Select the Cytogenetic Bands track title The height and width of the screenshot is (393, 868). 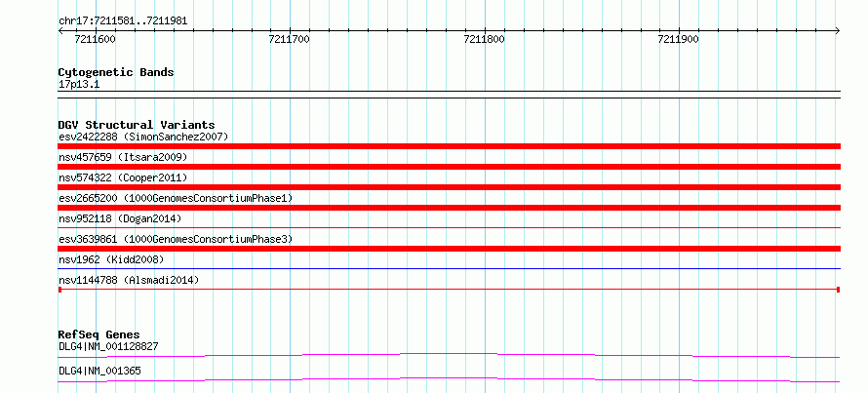coord(116,72)
